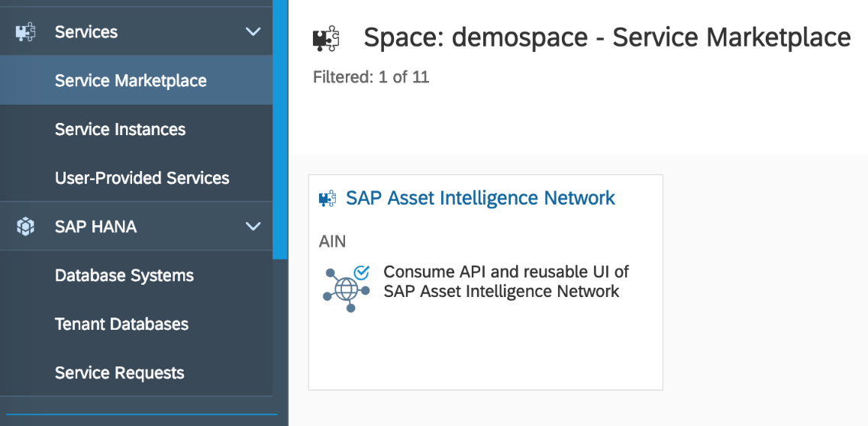The width and height of the screenshot is (868, 426).
Task: Click small puzzle icon in the service tile
Action: (328, 198)
